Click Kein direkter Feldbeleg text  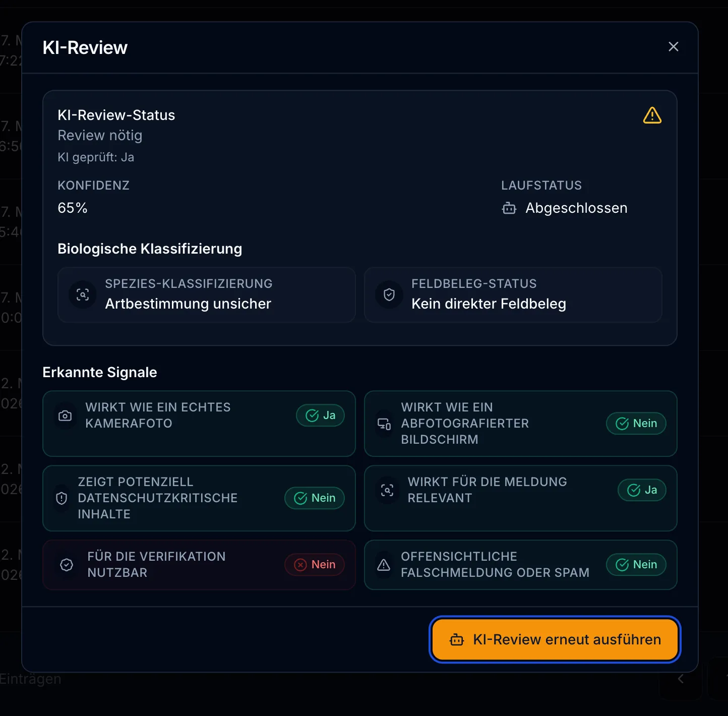489,304
